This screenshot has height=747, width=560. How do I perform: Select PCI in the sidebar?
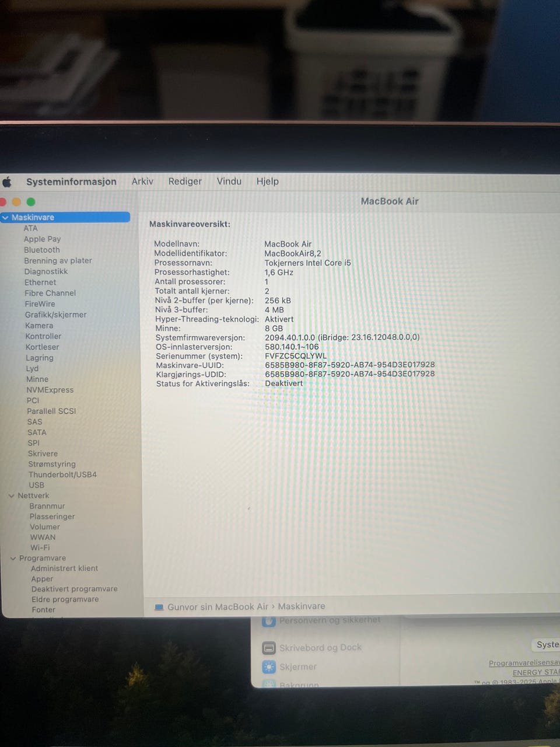(x=33, y=400)
